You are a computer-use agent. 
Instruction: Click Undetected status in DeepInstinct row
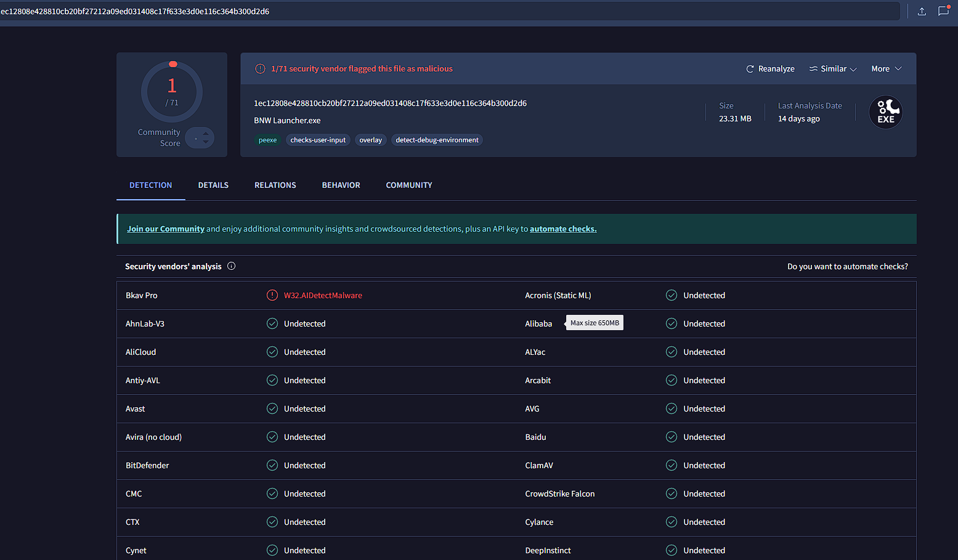[704, 550]
